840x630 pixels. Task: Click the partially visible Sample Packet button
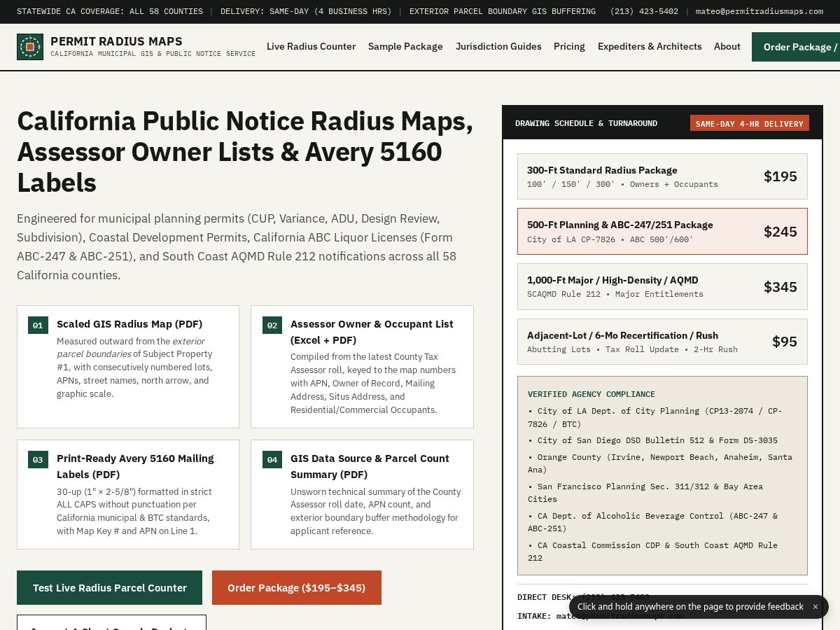(111, 622)
